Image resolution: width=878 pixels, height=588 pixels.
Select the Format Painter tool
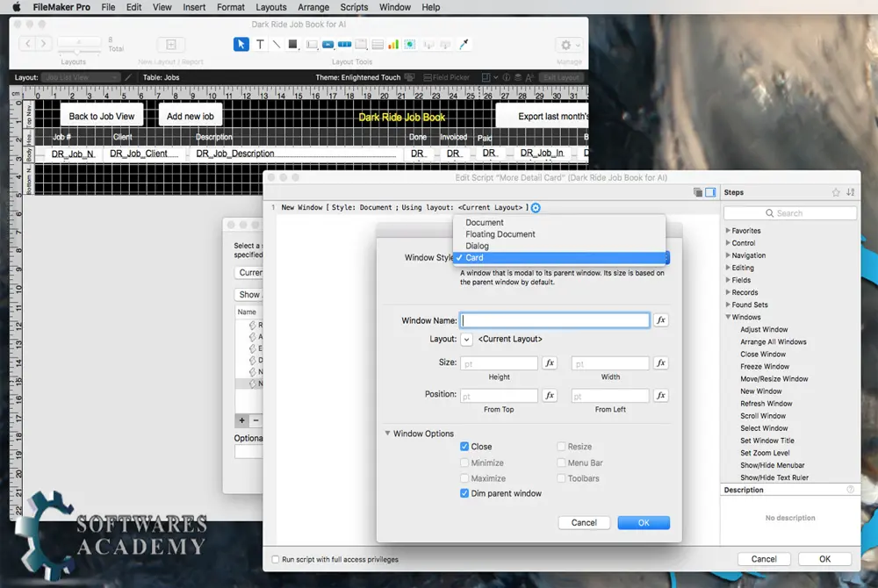point(464,44)
